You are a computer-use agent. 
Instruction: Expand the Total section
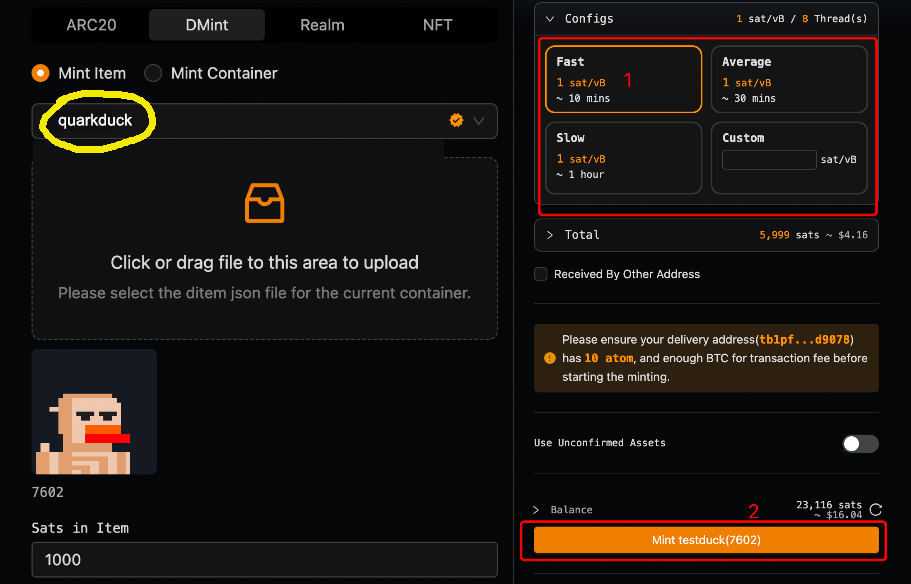pos(550,235)
